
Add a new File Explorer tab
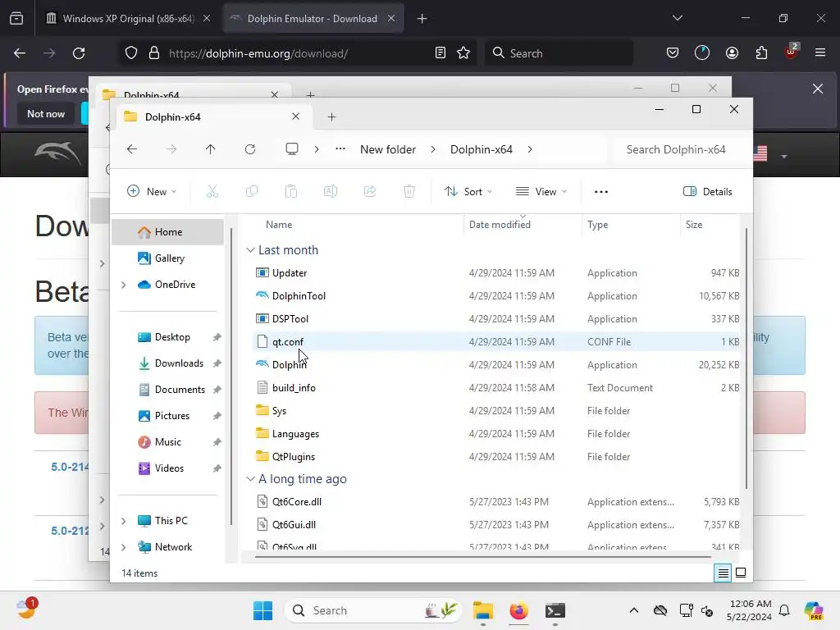331,116
